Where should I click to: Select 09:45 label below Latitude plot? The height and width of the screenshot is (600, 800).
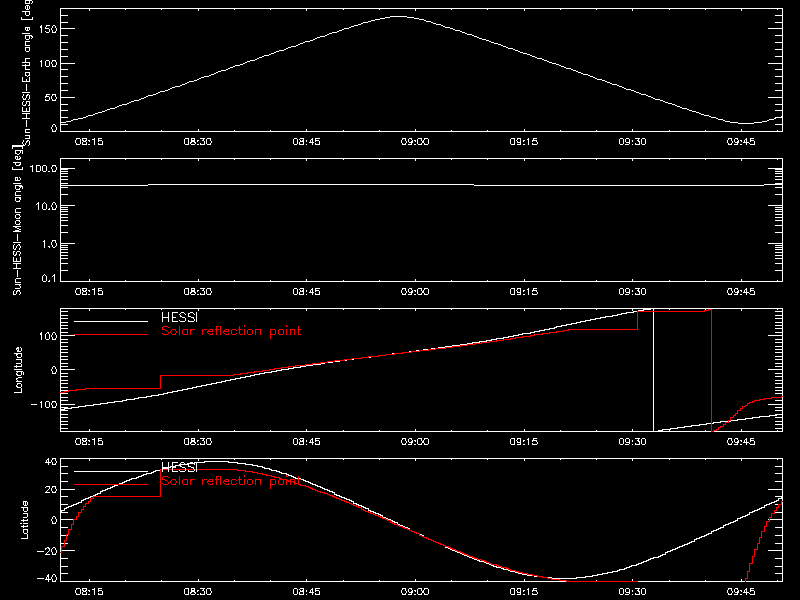(741, 592)
